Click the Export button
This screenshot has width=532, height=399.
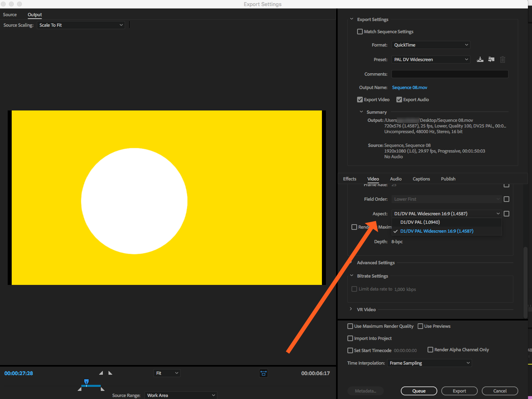(460, 391)
